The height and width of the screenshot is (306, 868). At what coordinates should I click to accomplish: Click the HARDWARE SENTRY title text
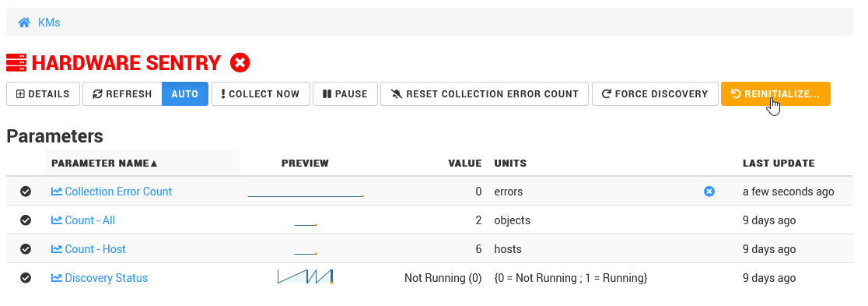click(x=126, y=62)
